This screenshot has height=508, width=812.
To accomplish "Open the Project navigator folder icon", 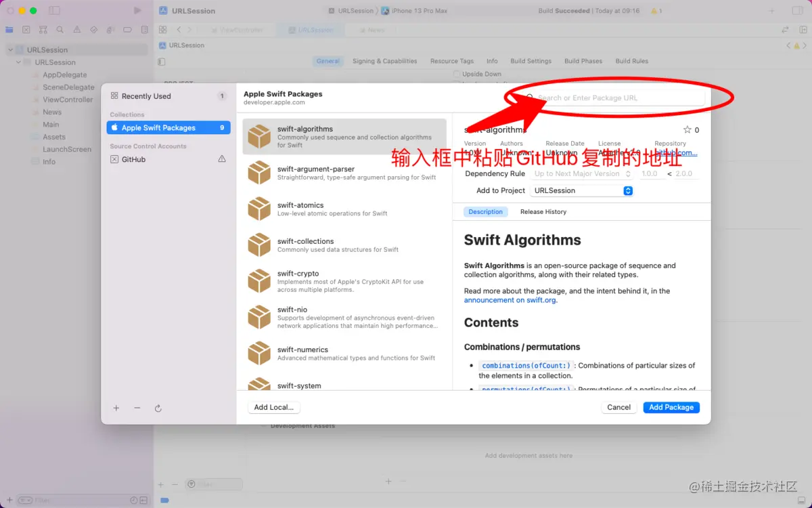I will coord(9,30).
